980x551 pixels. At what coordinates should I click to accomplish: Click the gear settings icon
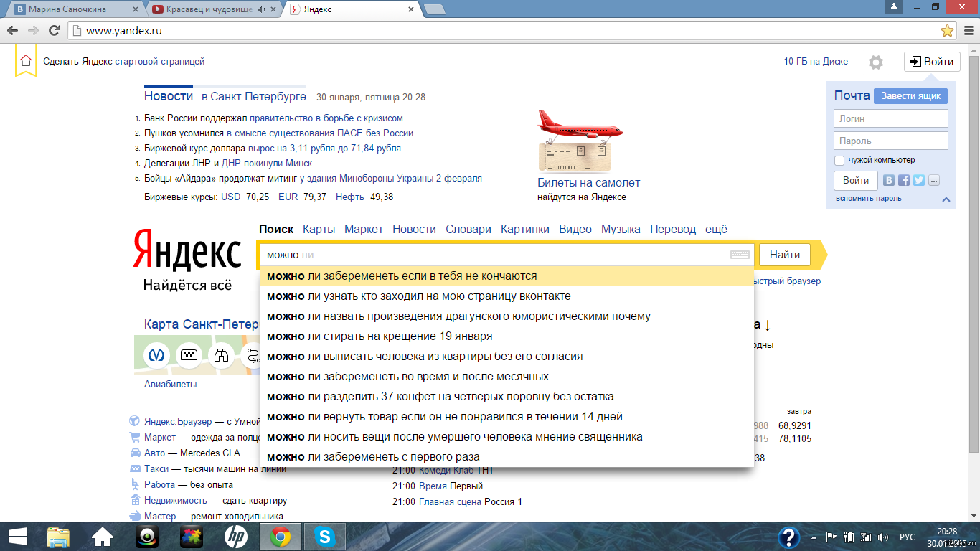click(x=875, y=62)
